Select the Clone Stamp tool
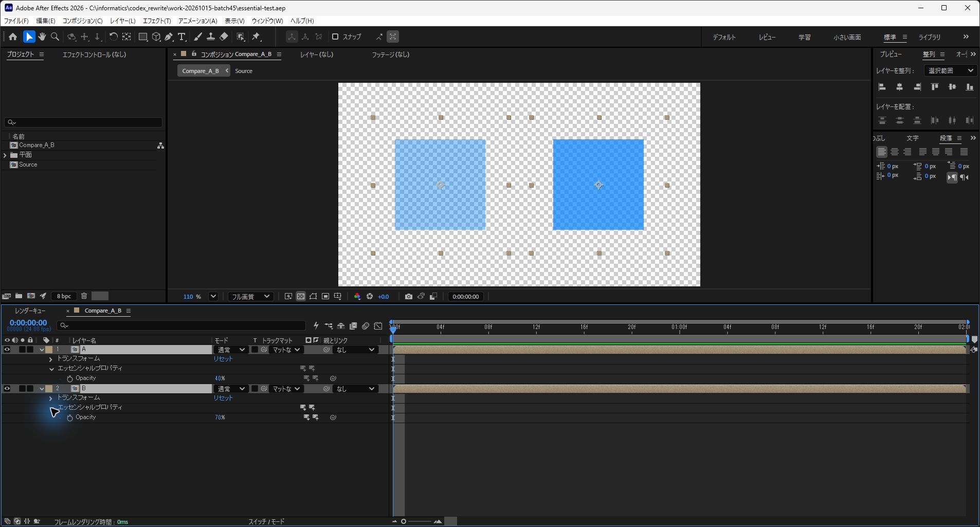The image size is (980, 527). tap(211, 37)
